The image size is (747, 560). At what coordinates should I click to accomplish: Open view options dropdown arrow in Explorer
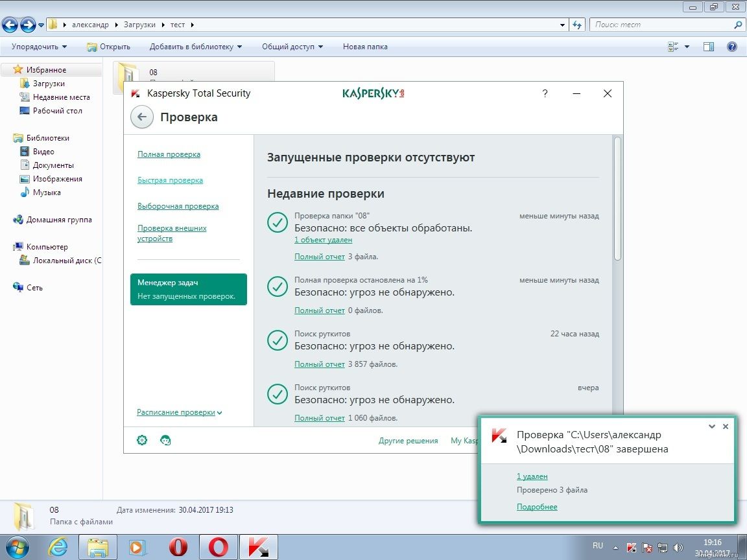pos(687,47)
